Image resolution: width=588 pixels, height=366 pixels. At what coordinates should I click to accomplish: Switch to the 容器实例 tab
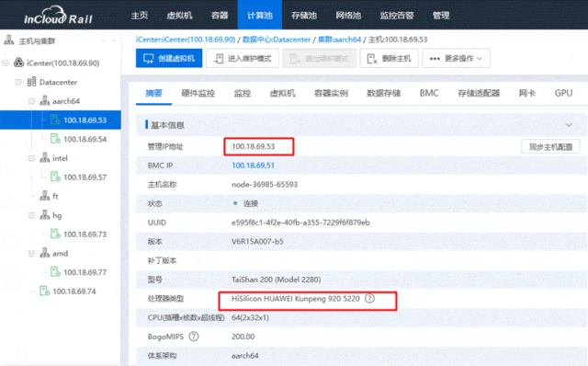click(331, 93)
